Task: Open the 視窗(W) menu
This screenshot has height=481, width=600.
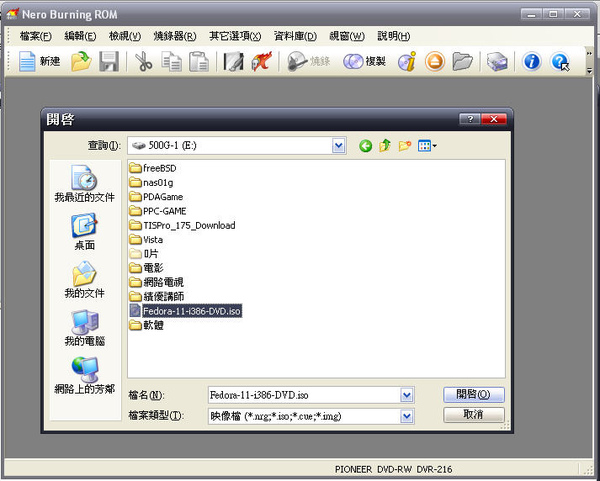Action: [347, 36]
